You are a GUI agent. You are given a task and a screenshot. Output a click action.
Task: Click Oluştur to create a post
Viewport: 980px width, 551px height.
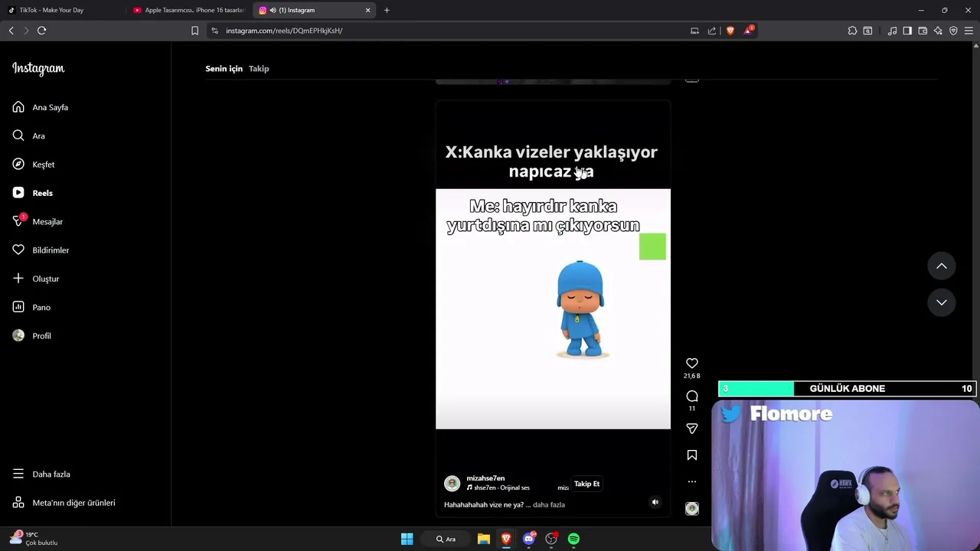point(36,279)
